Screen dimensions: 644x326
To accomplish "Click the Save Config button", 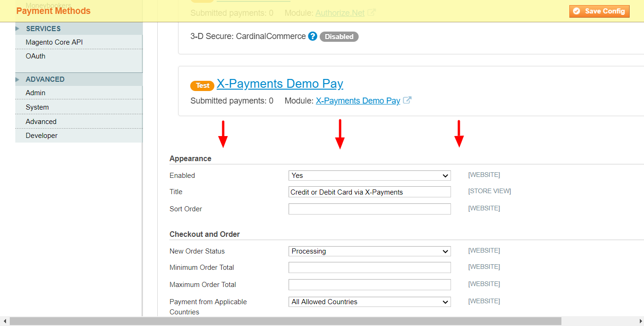I will (x=599, y=11).
